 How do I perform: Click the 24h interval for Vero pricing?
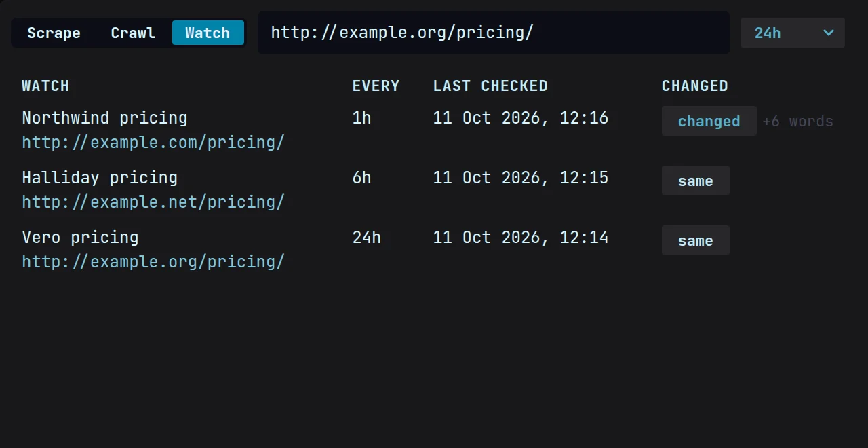point(367,238)
